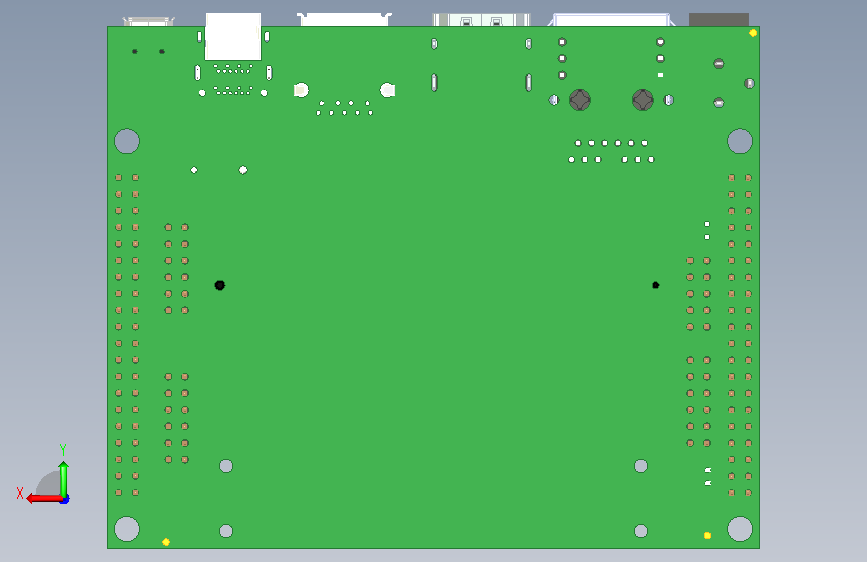The width and height of the screenshot is (867, 562).
Task: Select the smaller black hole on right side
Action: (656, 285)
